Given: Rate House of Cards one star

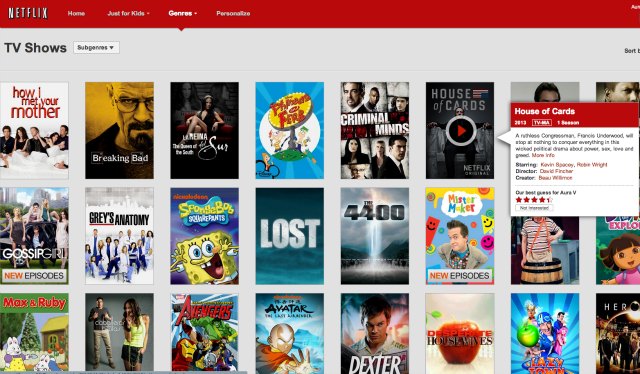Looking at the screenshot, I should [519, 200].
